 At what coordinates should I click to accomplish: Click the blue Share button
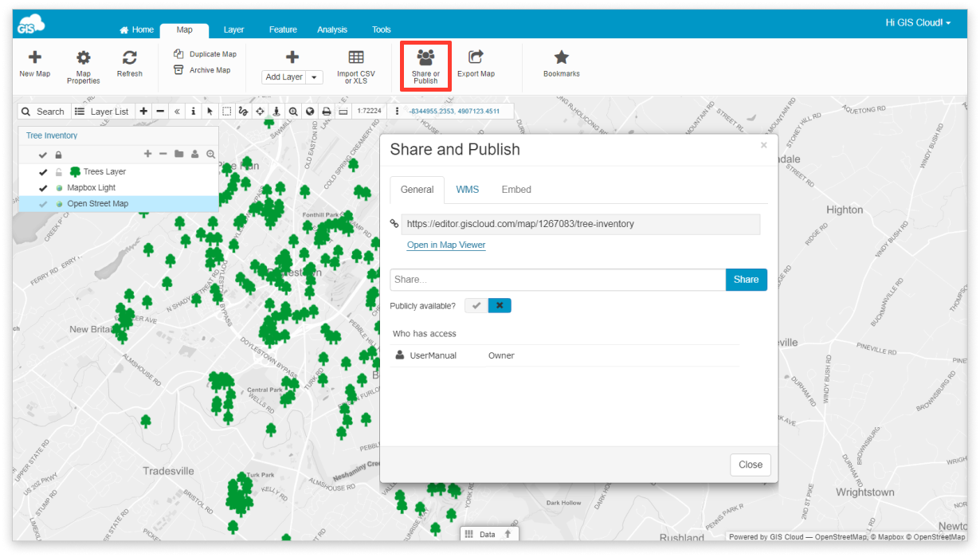pyautogui.click(x=747, y=280)
